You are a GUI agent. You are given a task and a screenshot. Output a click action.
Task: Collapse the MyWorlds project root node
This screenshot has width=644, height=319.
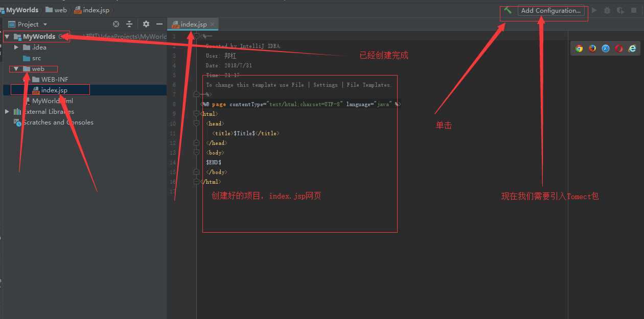point(7,37)
